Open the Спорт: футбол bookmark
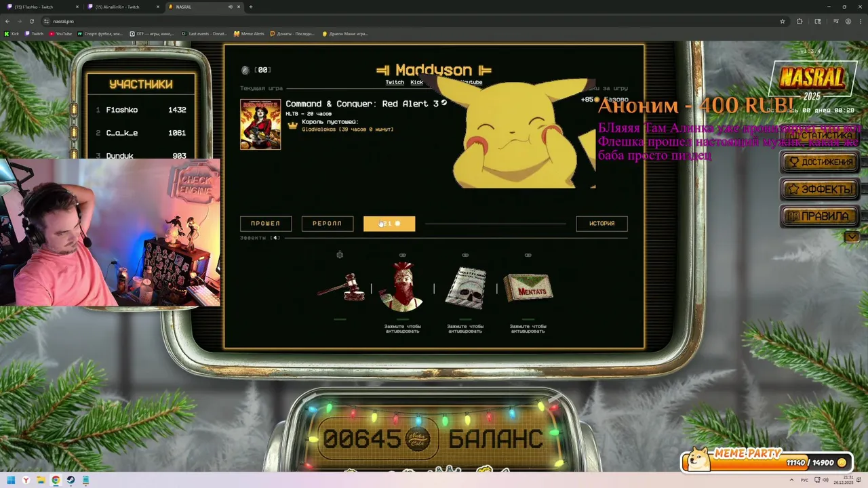This screenshot has height=488, width=868. [x=100, y=33]
